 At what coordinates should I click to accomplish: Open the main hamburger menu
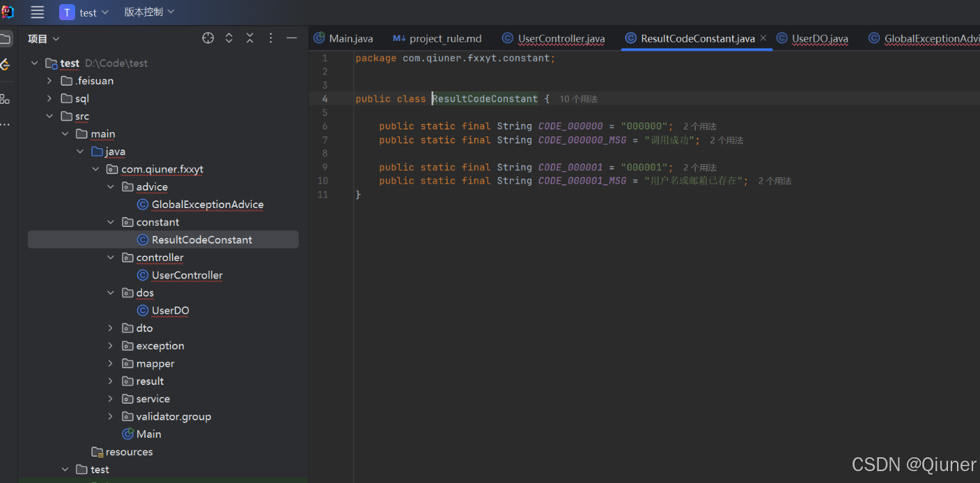pos(38,12)
